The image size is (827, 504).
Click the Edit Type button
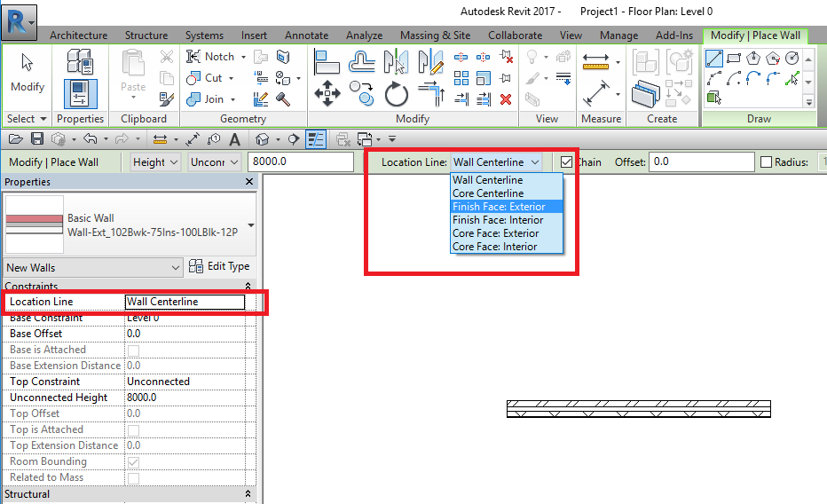219,266
